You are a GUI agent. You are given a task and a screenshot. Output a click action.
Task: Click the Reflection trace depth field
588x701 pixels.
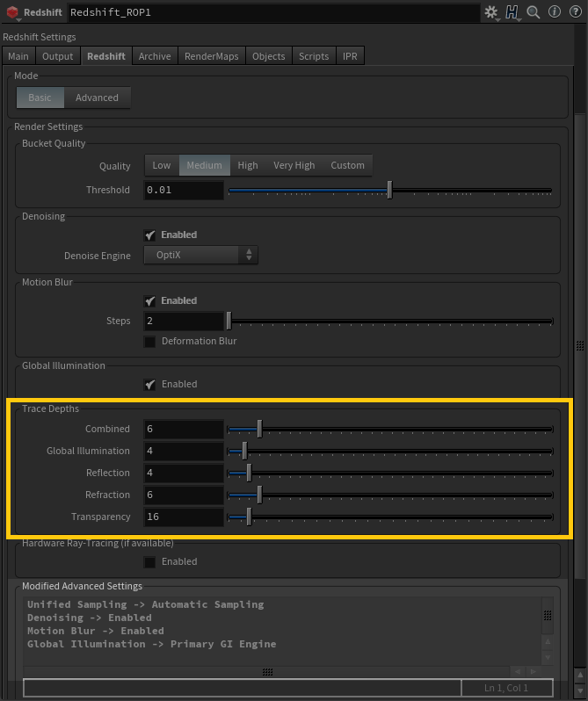point(184,473)
